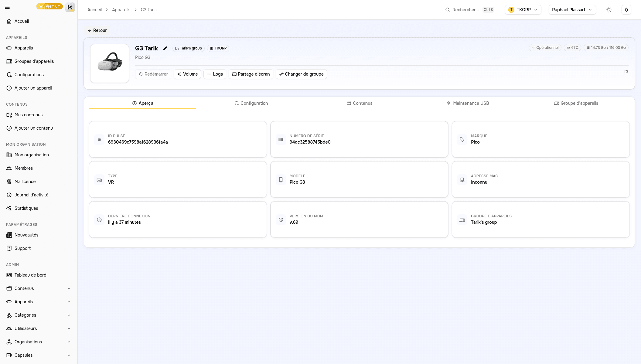641x364 pixels.
Task: Expand Organisations submenu
Action: pyautogui.click(x=39, y=342)
